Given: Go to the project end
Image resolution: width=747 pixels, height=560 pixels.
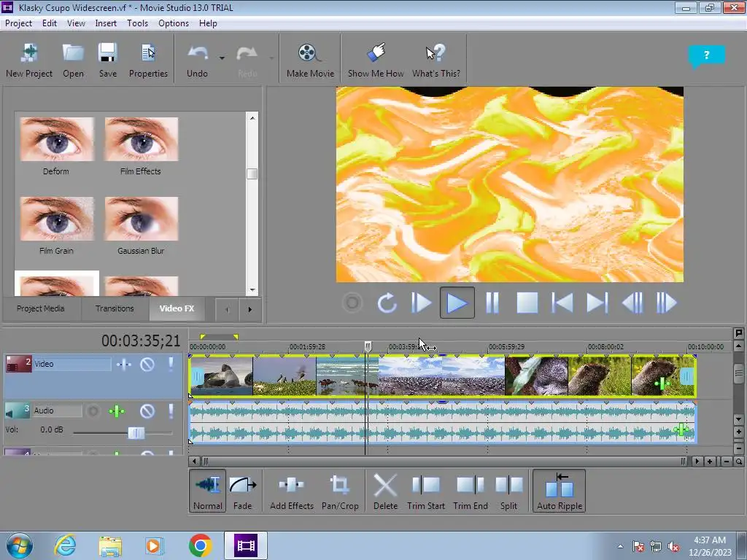Looking at the screenshot, I should [597, 303].
